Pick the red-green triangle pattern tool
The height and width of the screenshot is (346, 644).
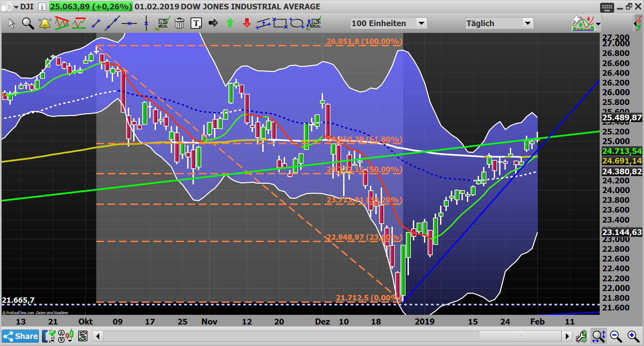pos(62,23)
